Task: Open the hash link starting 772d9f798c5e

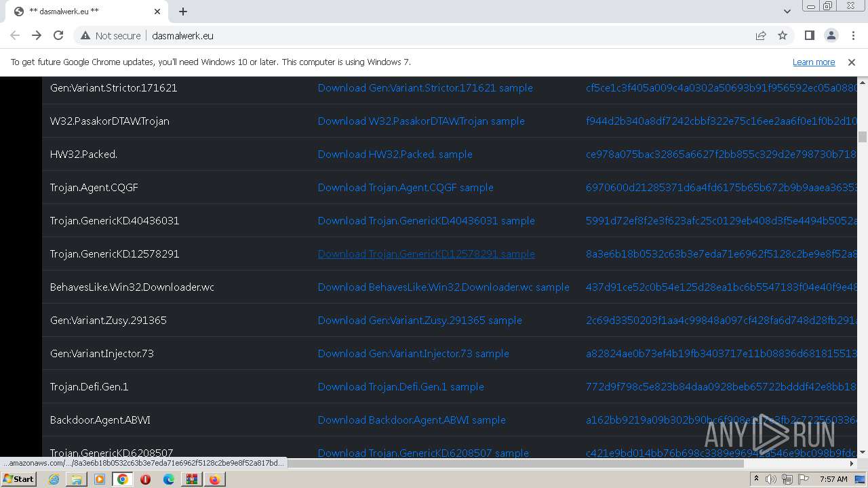Action: point(722,387)
